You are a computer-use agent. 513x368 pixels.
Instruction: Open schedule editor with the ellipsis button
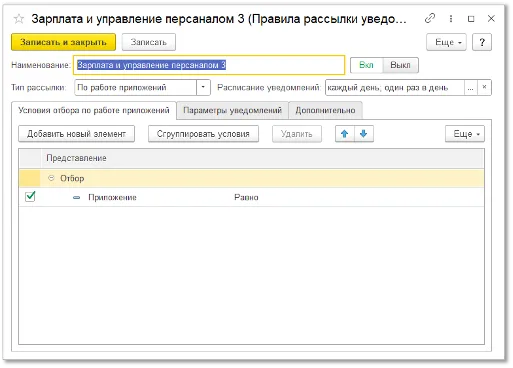(470, 88)
